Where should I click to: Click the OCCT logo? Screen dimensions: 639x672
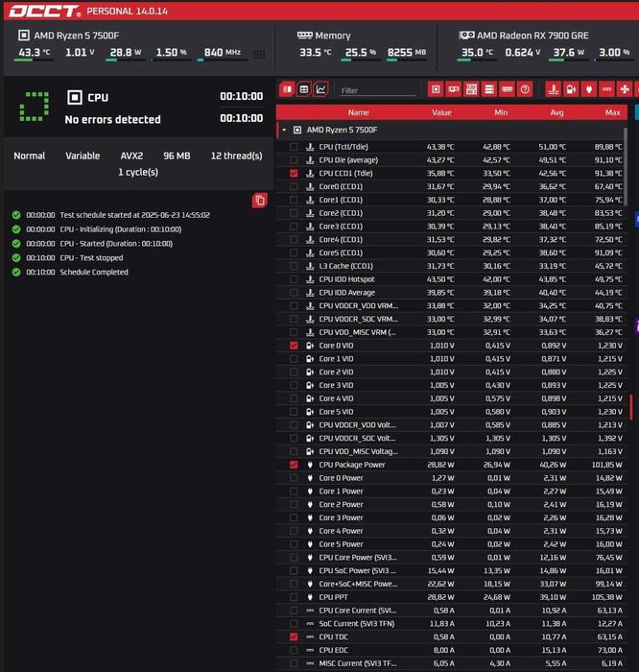(44, 11)
